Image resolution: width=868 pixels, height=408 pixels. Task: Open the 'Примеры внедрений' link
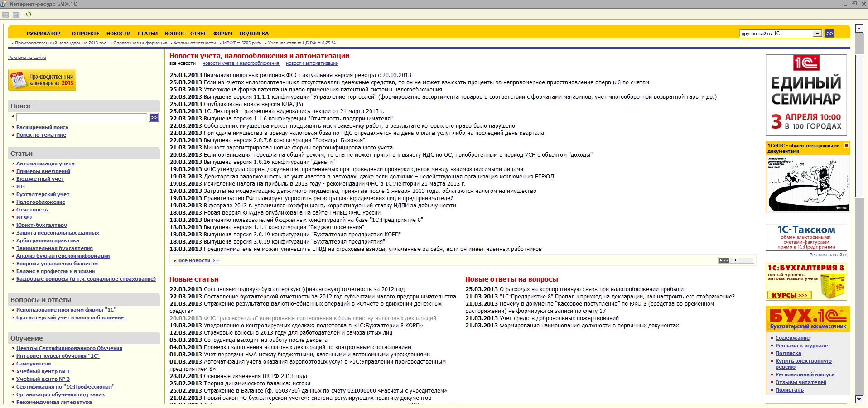pyautogui.click(x=43, y=171)
